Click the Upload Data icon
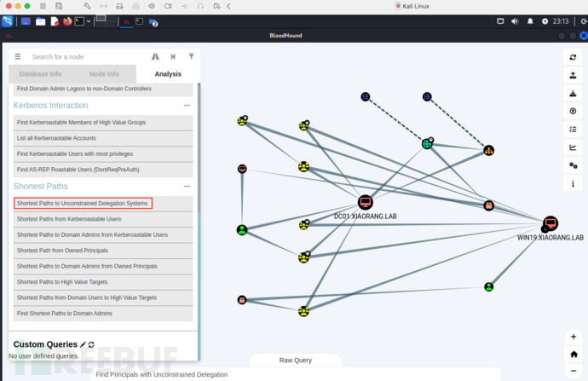Image resolution: width=588 pixels, height=381 pixels. 573,112
